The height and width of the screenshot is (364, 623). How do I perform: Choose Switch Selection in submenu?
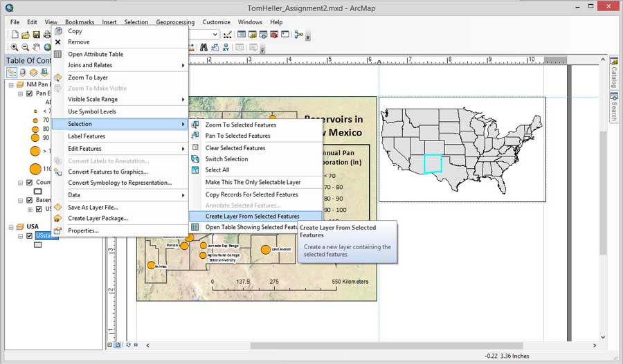click(x=255, y=159)
